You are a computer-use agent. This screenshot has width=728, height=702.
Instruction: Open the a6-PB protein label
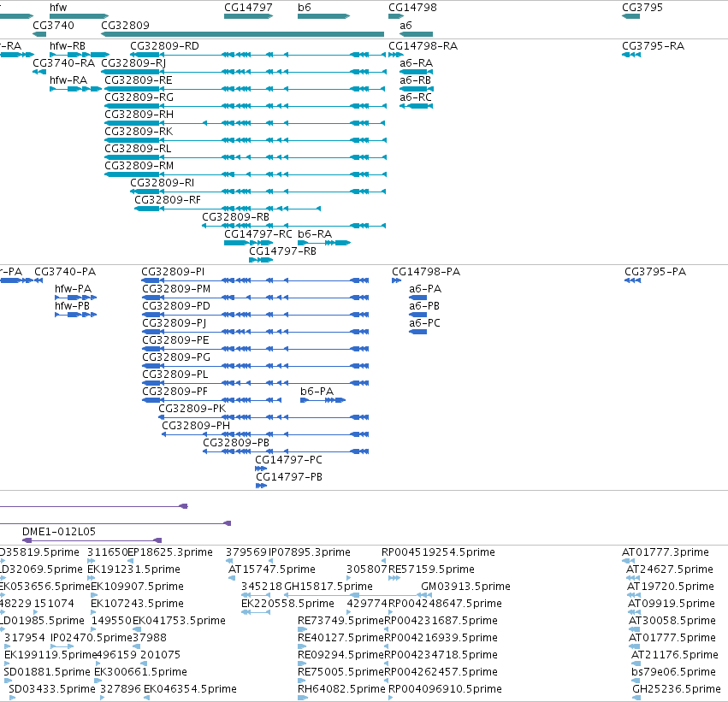point(424,306)
